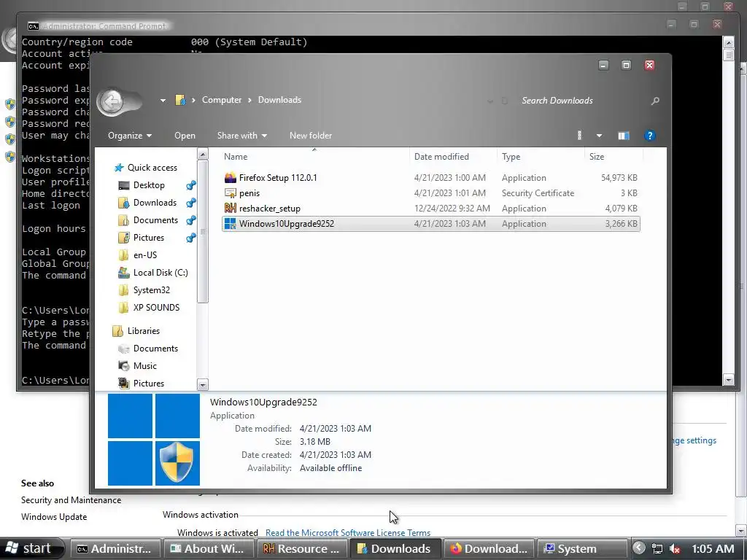Select Firefox Setup 112.0.1 file icon
747x560 pixels.
click(x=230, y=178)
